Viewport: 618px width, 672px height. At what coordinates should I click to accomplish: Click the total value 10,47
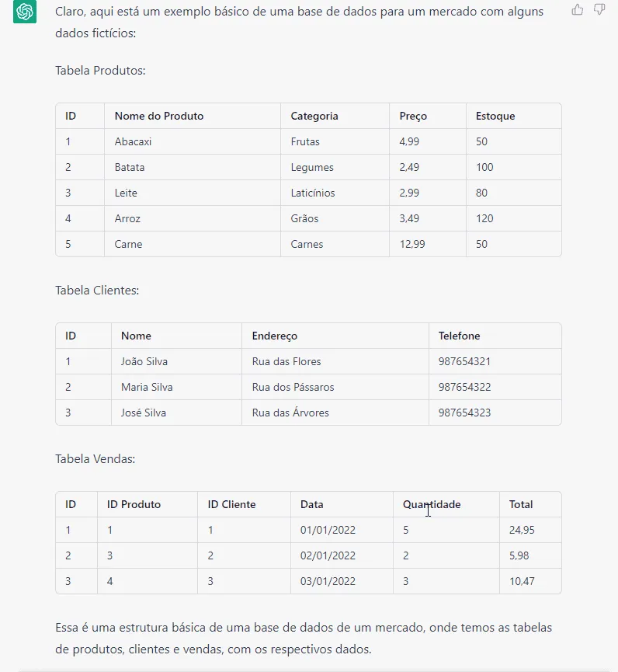click(522, 582)
